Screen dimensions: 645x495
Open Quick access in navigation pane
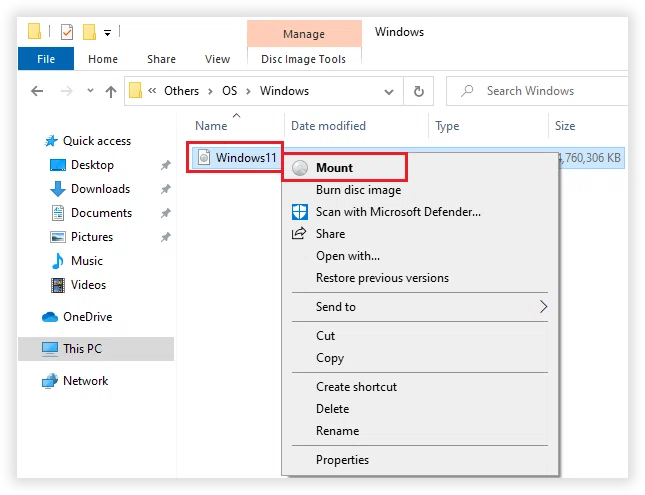point(96,141)
